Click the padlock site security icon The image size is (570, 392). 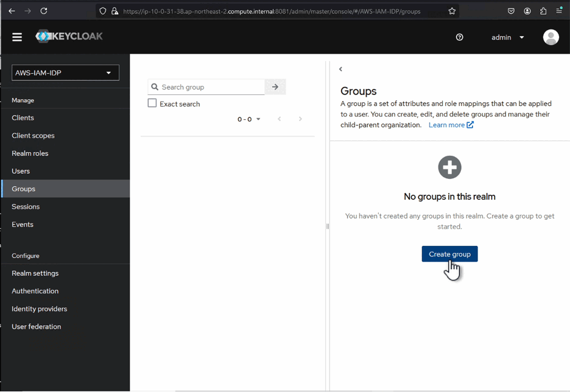click(x=115, y=12)
